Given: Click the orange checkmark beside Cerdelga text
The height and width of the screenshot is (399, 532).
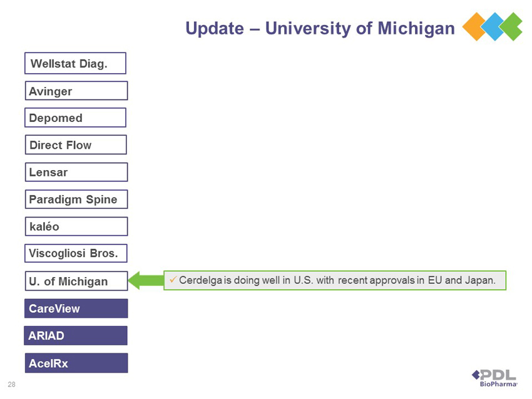Looking at the screenshot, I should tap(173, 280).
